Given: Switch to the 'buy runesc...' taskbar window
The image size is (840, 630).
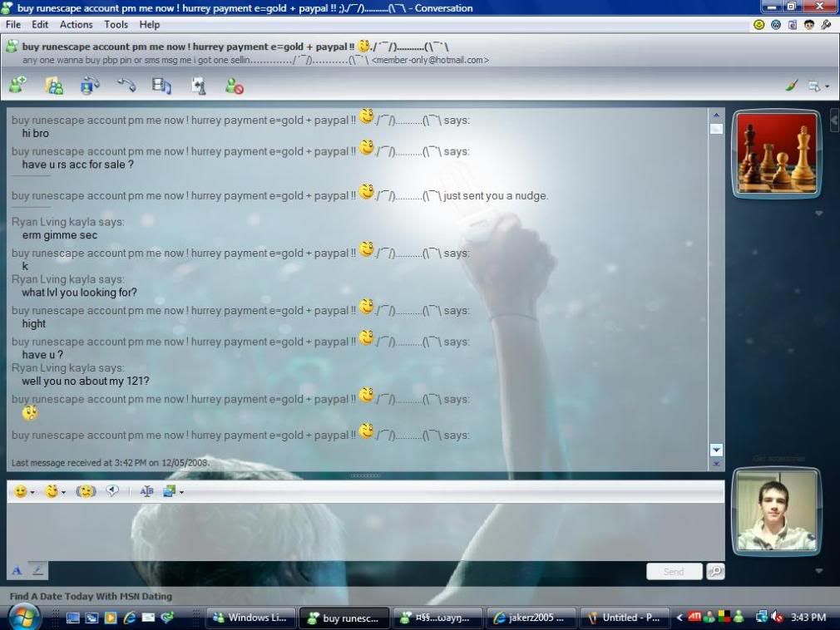Looking at the screenshot, I should [343, 618].
